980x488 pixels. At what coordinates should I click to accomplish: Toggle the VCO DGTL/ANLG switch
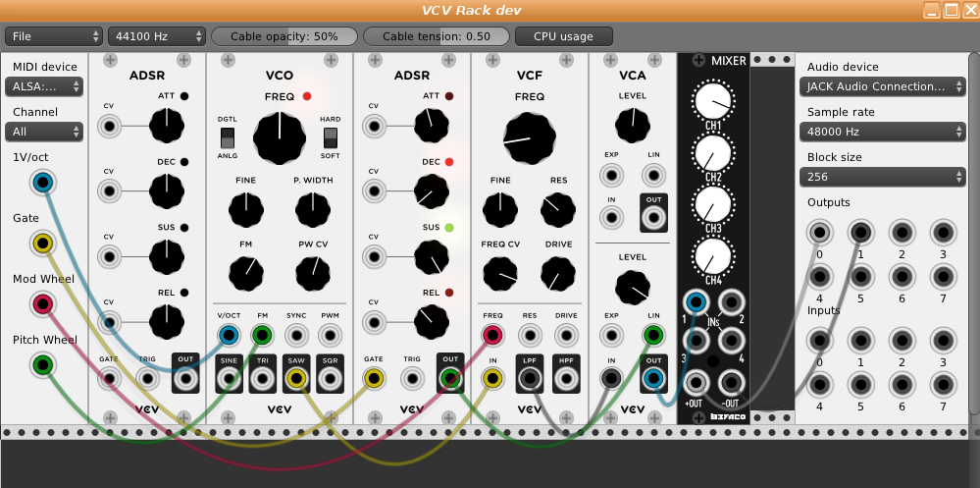[228, 137]
